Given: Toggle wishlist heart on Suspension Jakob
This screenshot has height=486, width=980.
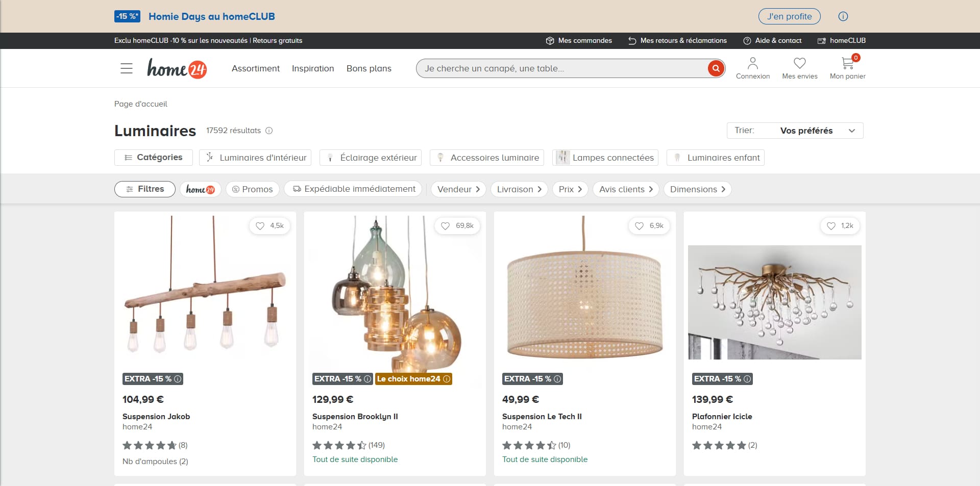Looking at the screenshot, I should pos(260,226).
